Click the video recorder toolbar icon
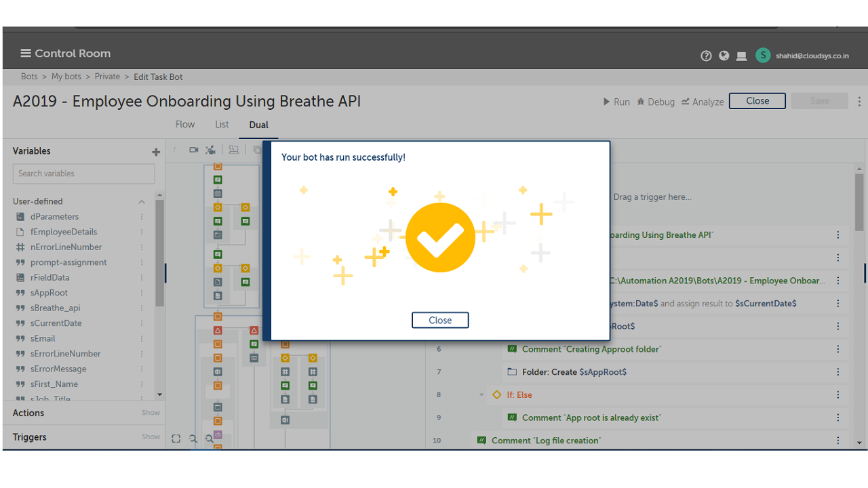The image size is (868, 488). [x=194, y=150]
